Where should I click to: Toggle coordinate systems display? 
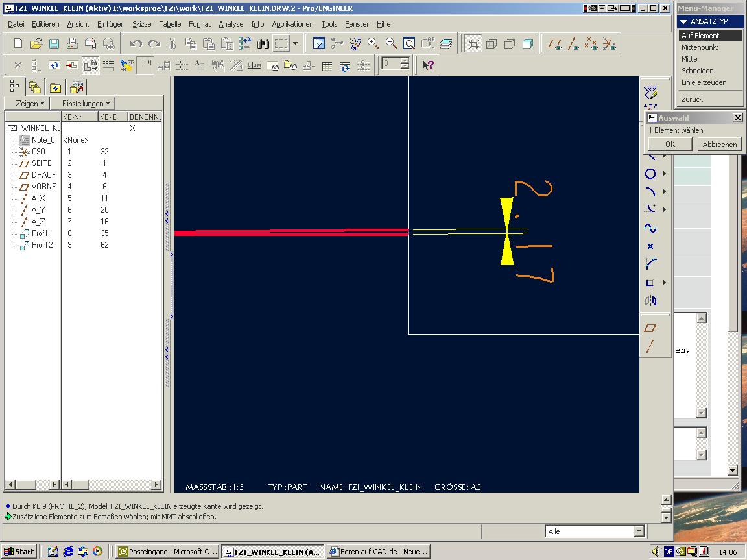(609, 44)
